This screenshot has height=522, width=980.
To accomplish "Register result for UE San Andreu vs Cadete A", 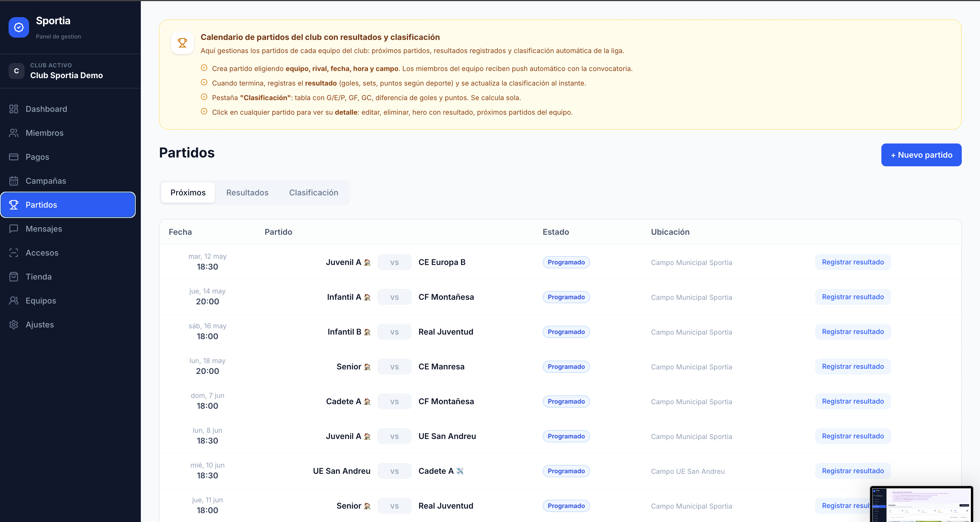I will pos(853,471).
